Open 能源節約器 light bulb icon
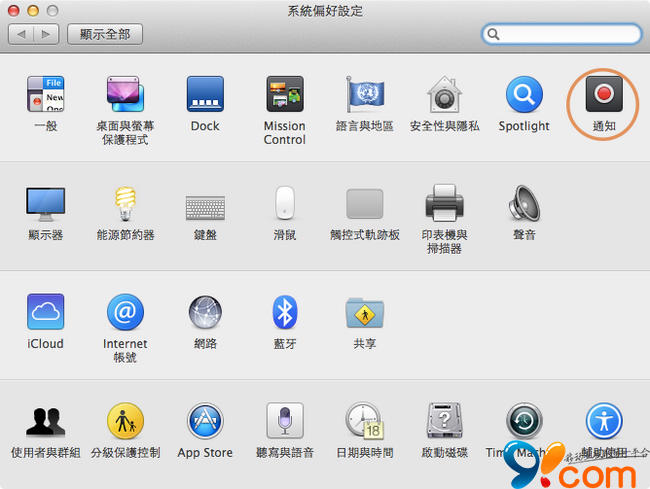 point(125,203)
